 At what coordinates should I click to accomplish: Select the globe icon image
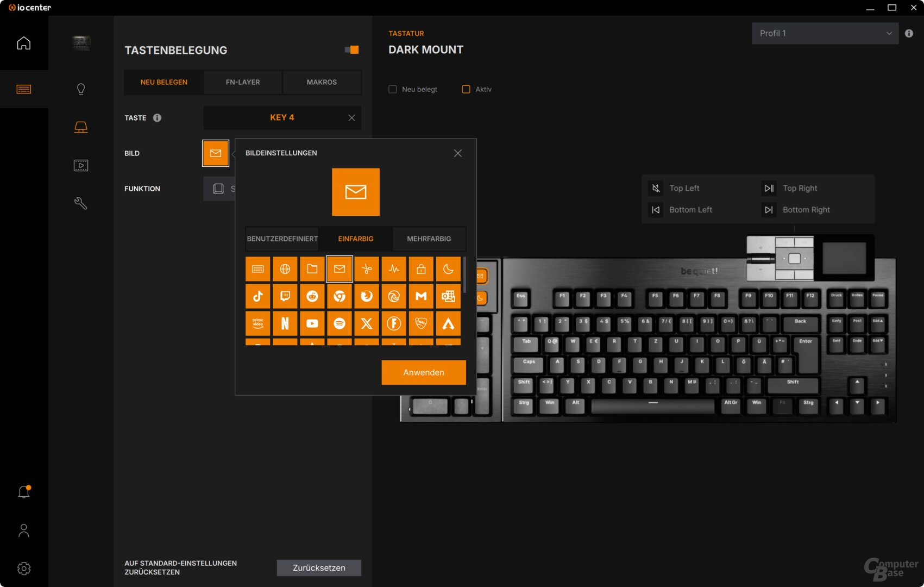pos(285,269)
